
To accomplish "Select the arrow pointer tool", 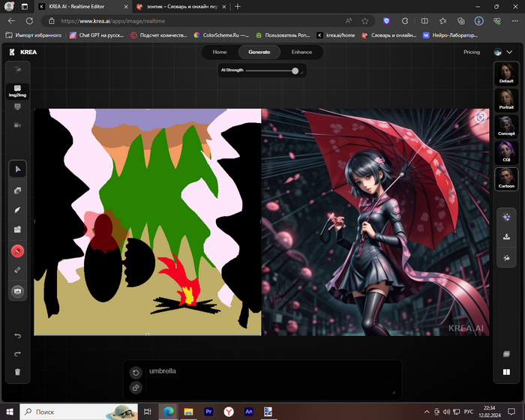I will [x=18, y=169].
